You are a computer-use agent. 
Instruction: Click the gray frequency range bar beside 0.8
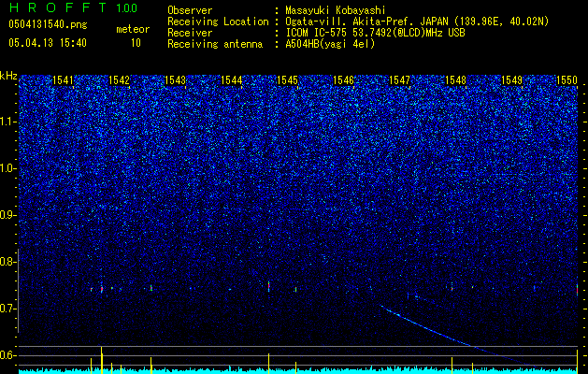(19, 291)
